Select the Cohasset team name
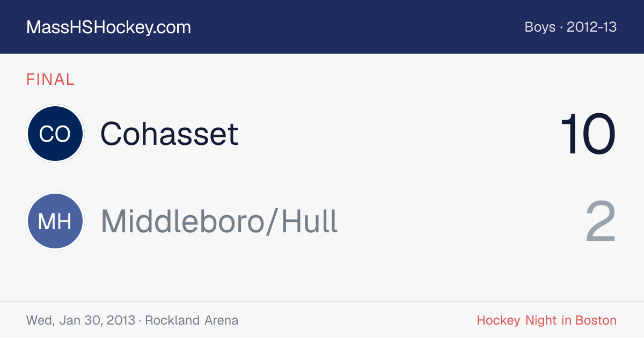644x338 pixels. 169,134
